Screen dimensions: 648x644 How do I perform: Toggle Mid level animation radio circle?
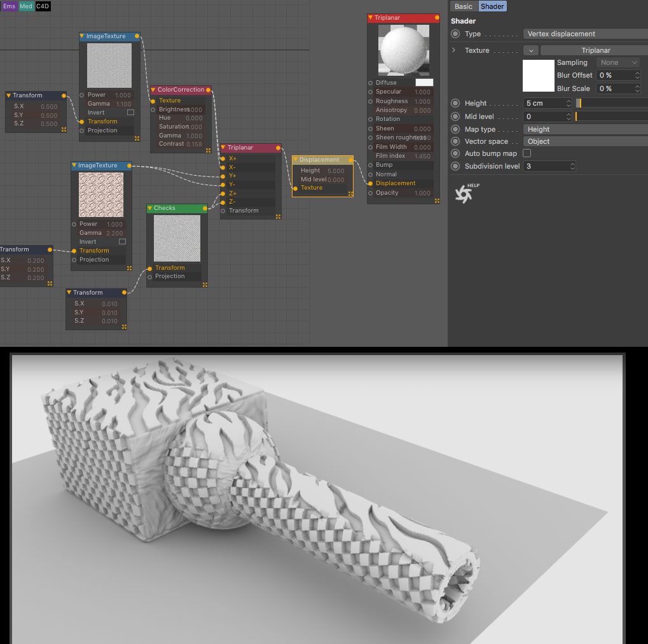tap(455, 116)
